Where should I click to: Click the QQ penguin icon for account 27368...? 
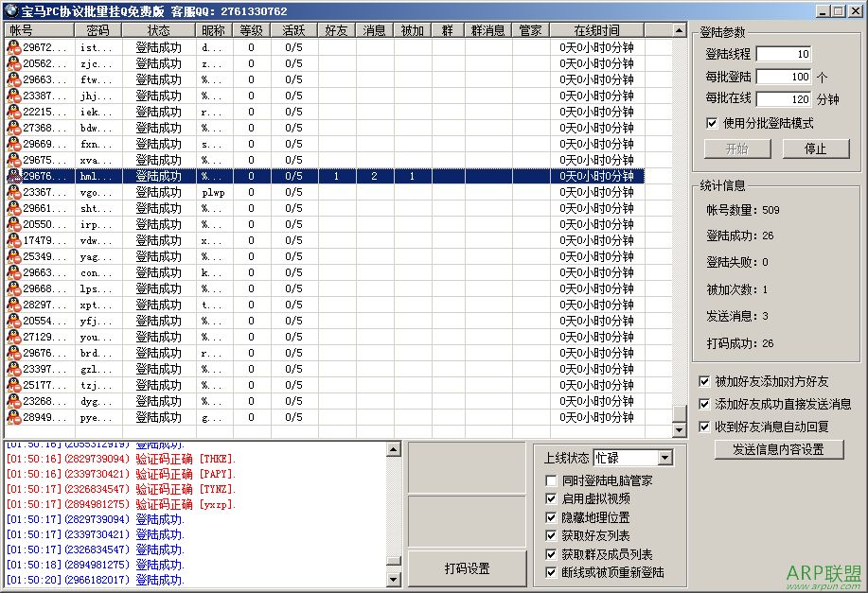[x=13, y=128]
